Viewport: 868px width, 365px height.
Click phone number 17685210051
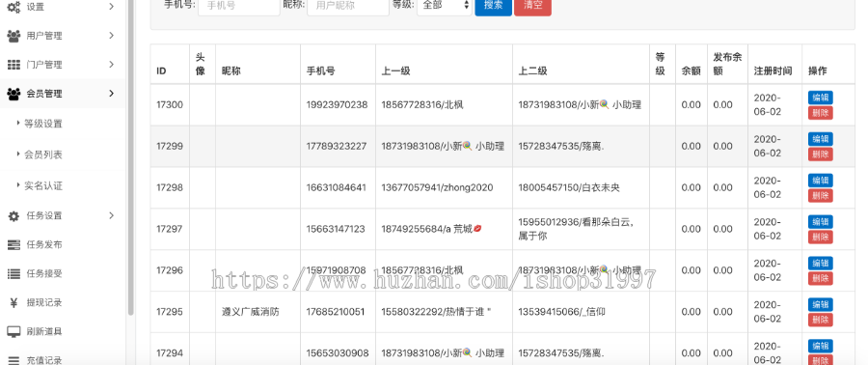point(336,312)
